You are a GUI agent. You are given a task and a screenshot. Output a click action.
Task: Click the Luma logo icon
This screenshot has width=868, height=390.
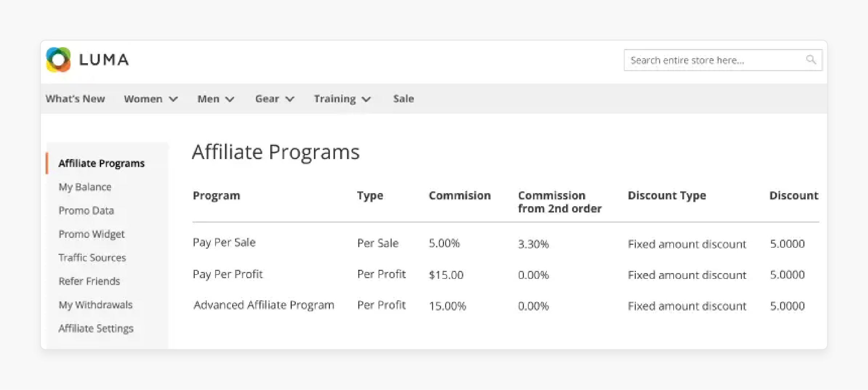pyautogui.click(x=58, y=60)
